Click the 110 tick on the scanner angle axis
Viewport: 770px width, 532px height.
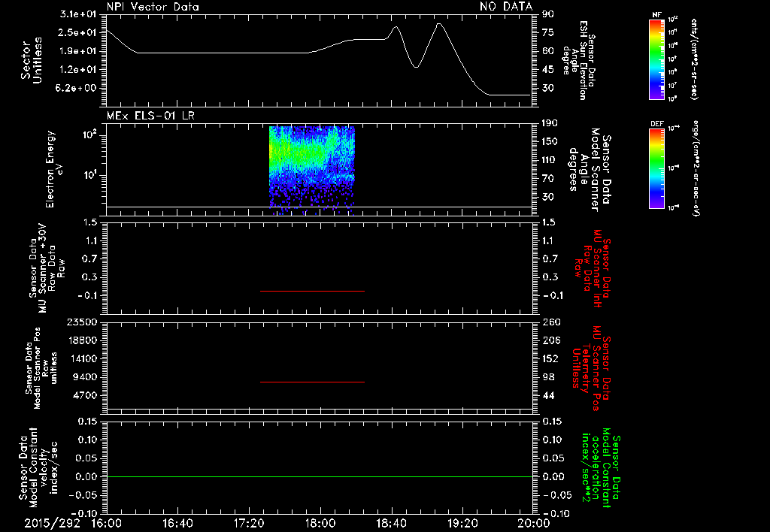[x=550, y=160]
